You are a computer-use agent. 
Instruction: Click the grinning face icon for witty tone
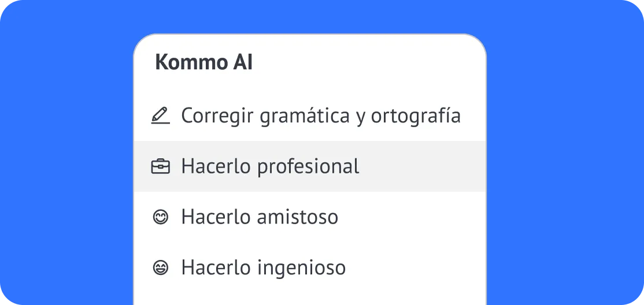click(x=160, y=268)
